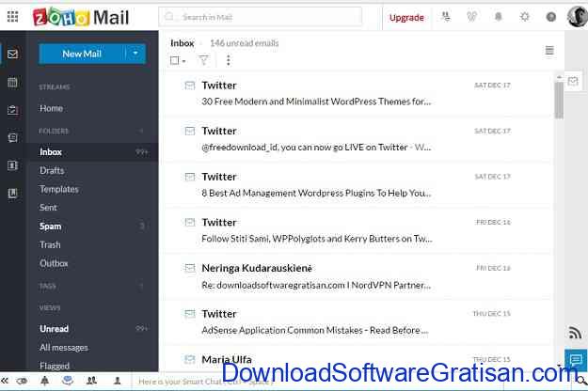
Task: Open the Trash folder
Action: (50, 244)
